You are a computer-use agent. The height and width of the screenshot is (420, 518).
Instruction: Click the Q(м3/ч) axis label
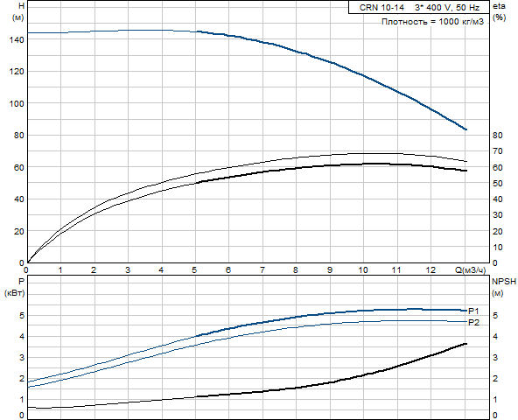click(x=471, y=270)
